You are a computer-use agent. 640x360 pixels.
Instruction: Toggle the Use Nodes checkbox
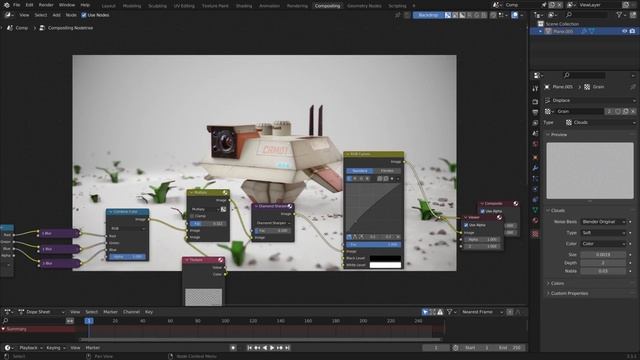[x=84, y=15]
